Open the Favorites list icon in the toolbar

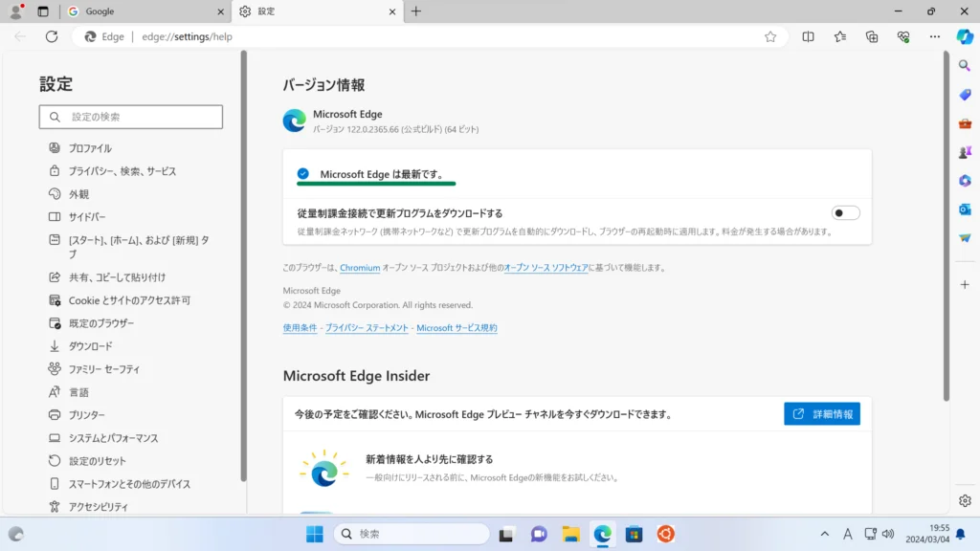[x=840, y=36]
